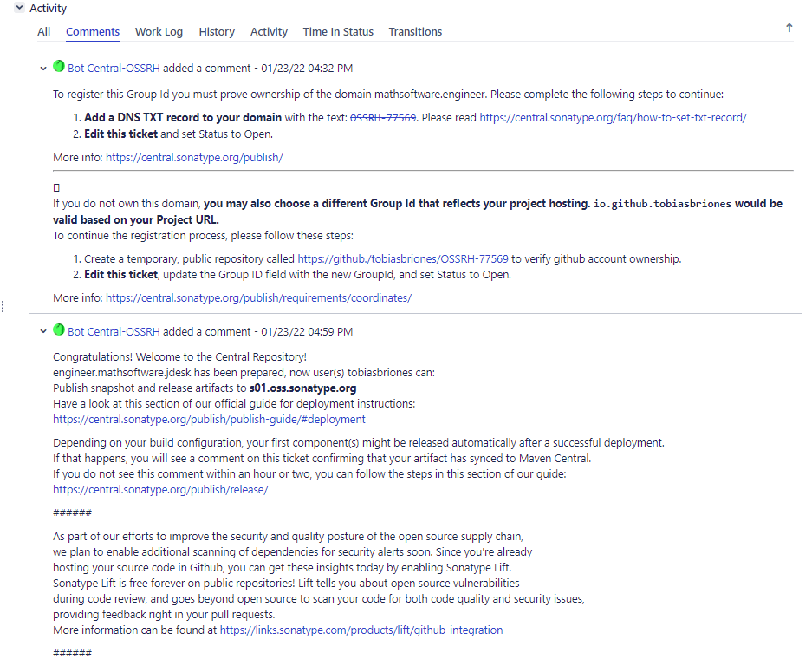The height and width of the screenshot is (672, 812).
Task: Click the 01/23/22 04:32 PM timestamp
Action: coord(307,69)
